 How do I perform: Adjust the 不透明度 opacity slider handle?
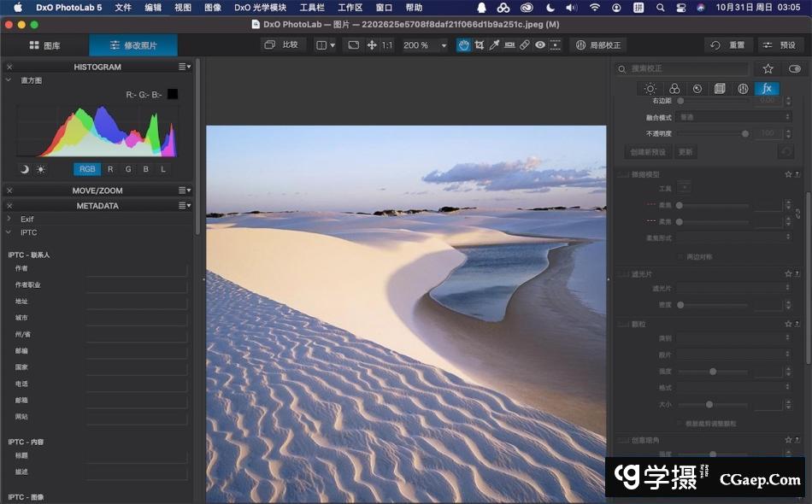tap(745, 134)
